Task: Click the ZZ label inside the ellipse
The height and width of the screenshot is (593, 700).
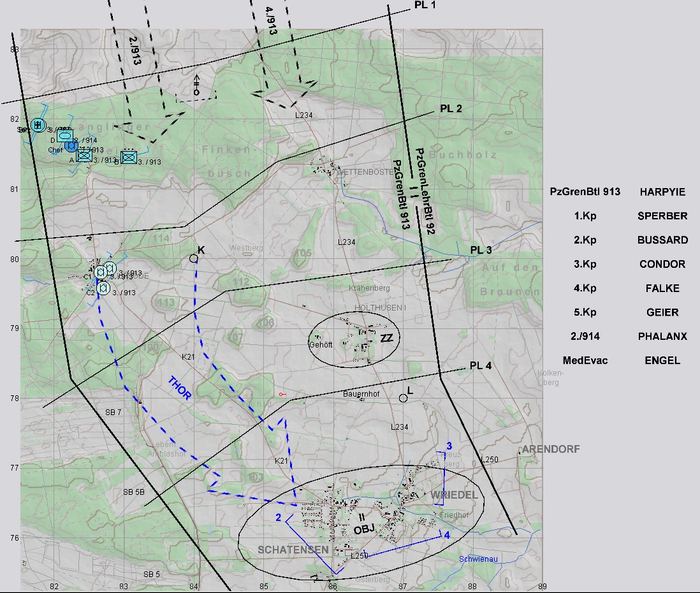Action: pyautogui.click(x=386, y=338)
